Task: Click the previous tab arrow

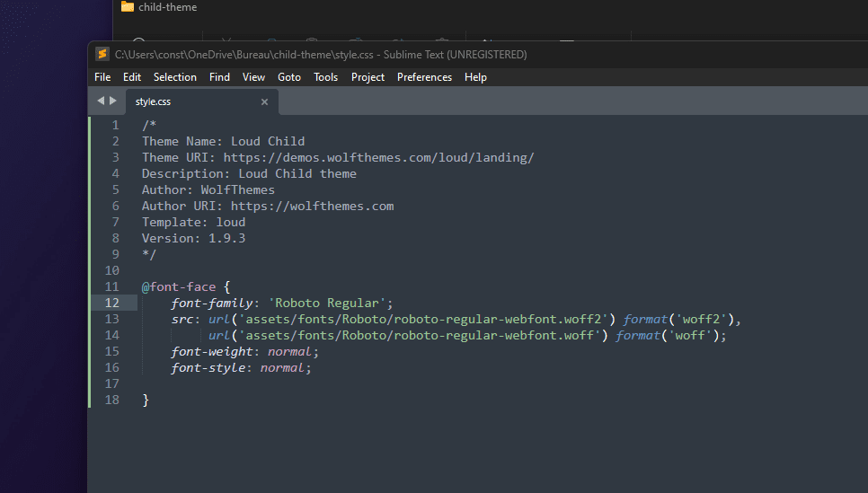Action: click(101, 101)
